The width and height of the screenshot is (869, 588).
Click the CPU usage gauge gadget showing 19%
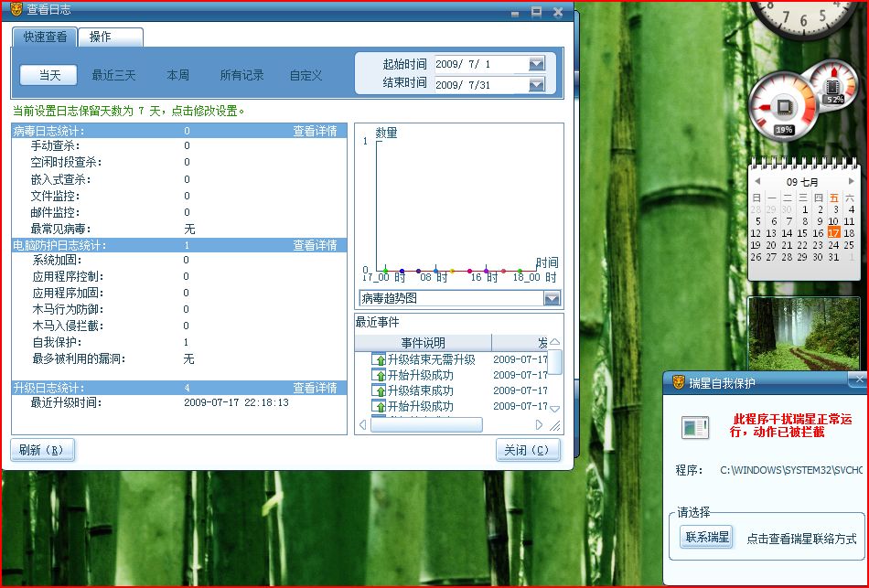coord(782,108)
